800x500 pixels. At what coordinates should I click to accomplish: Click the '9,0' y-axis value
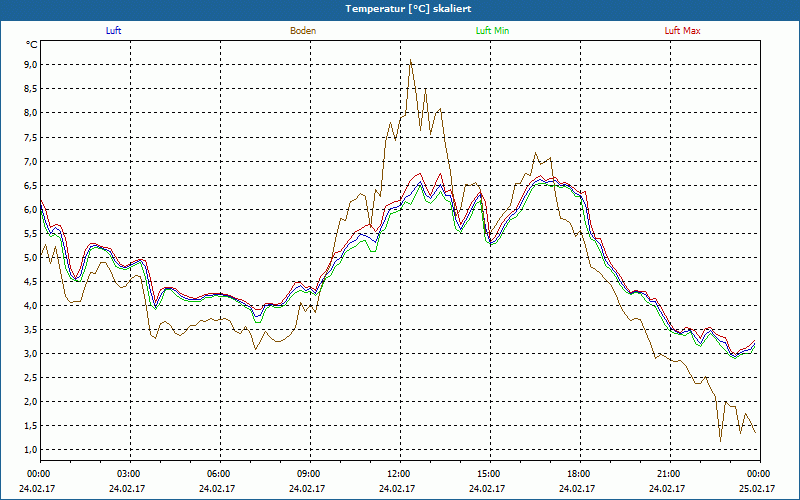tap(31, 64)
